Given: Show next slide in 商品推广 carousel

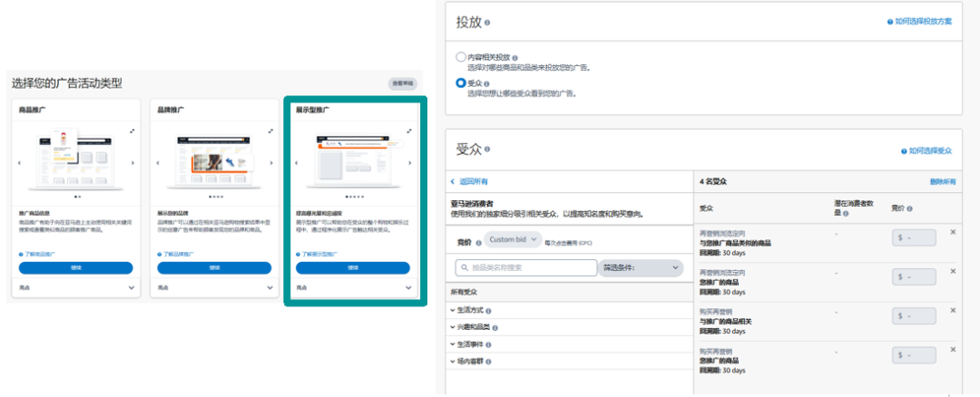Looking at the screenshot, I should [132, 163].
